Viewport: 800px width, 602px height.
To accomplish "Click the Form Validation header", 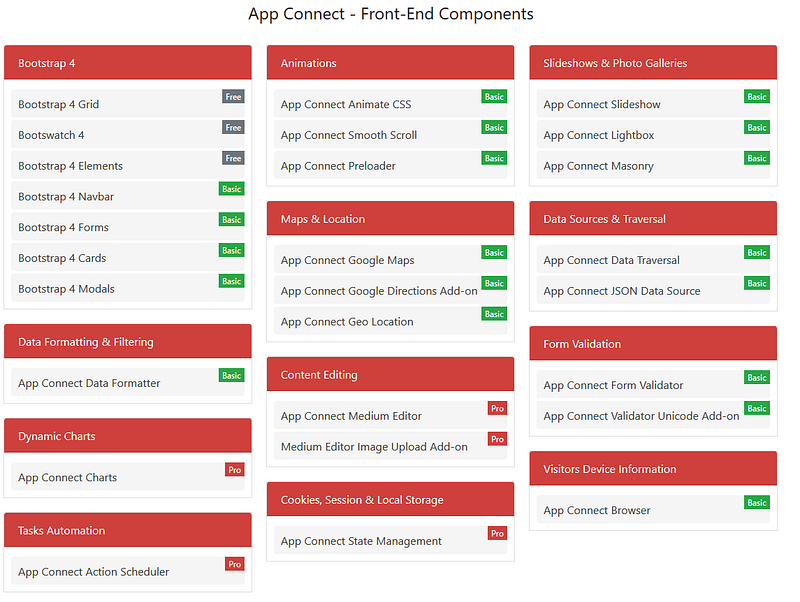I will [653, 343].
